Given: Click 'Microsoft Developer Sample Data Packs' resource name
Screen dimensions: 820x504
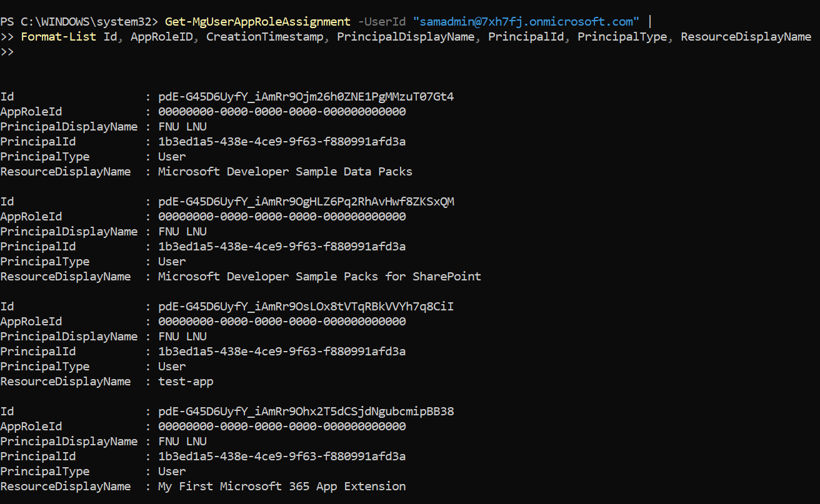Looking at the screenshot, I should point(285,172).
